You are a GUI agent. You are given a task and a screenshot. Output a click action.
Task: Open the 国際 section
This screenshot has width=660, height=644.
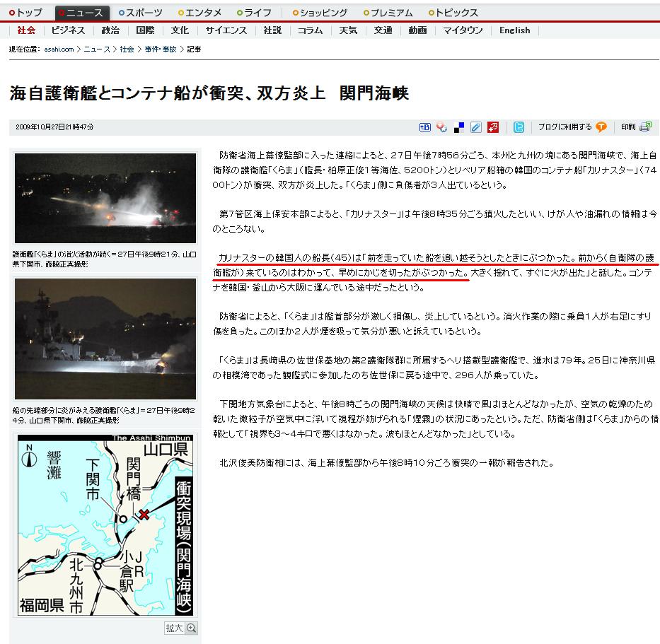tap(145, 30)
